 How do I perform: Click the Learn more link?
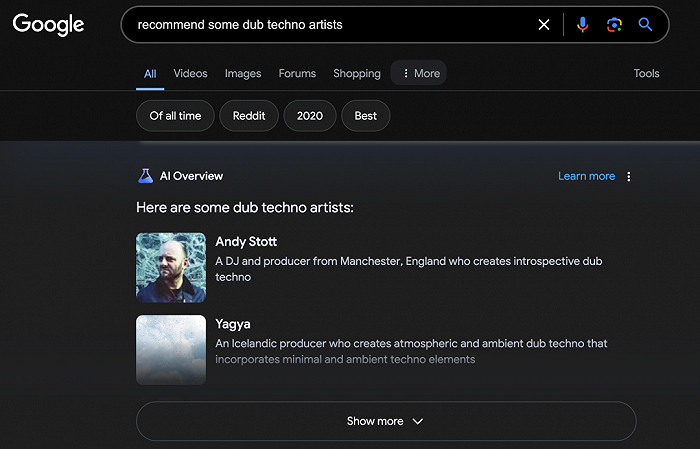[586, 176]
